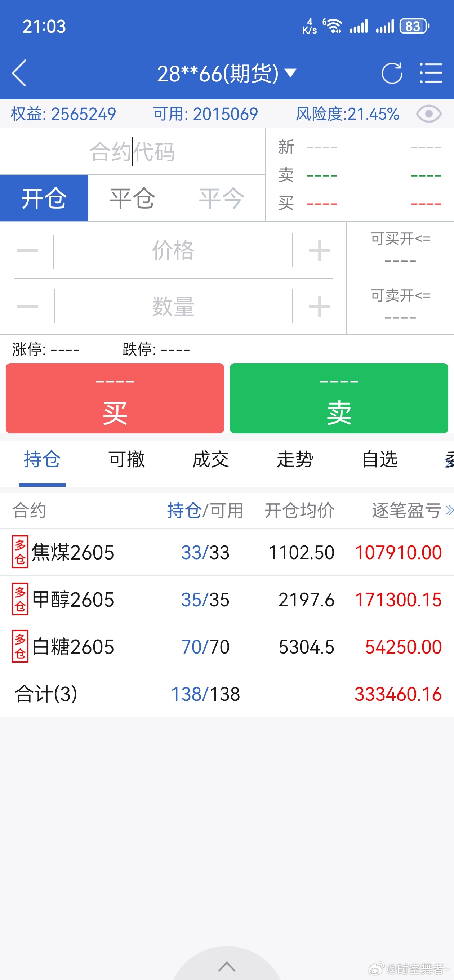454x980 pixels.
Task: Decrease quantity with minus button
Action: 27,306
